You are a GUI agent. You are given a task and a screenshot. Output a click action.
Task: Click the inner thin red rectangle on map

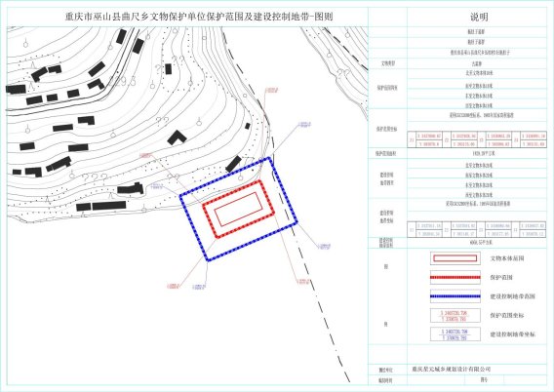coord(238,209)
